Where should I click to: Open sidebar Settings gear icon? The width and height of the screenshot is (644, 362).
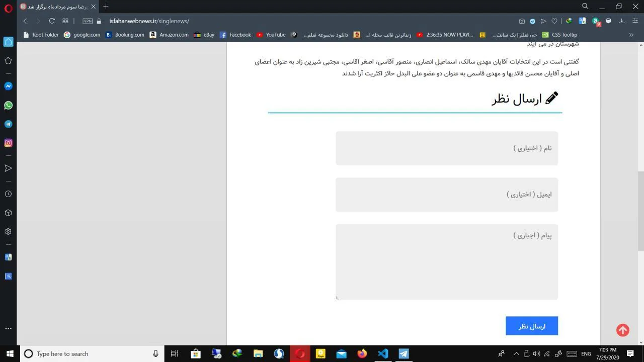click(8, 232)
